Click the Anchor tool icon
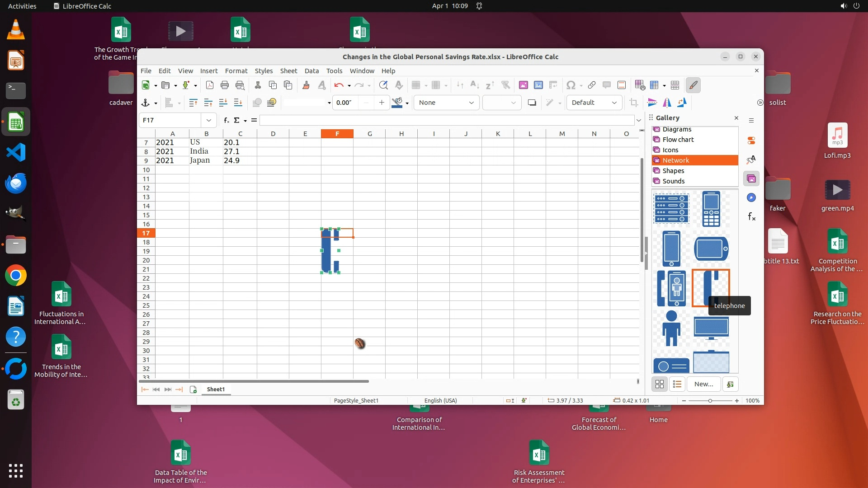Image resolution: width=868 pixels, height=488 pixels. click(146, 103)
